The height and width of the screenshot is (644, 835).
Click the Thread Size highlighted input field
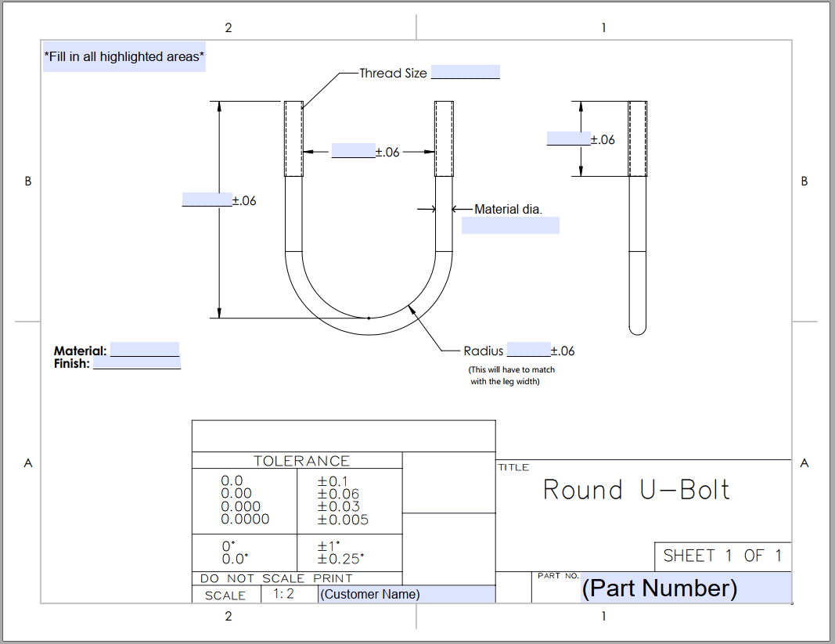point(466,72)
